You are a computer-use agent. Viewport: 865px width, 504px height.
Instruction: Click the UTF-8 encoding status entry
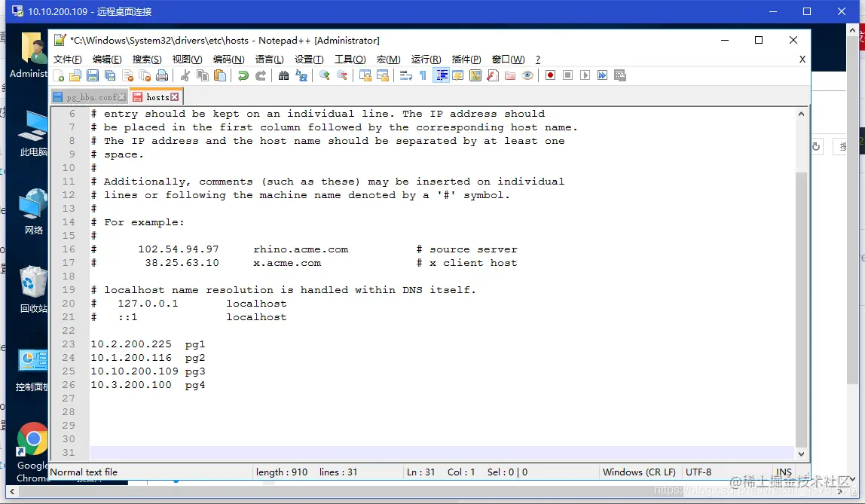(698, 472)
